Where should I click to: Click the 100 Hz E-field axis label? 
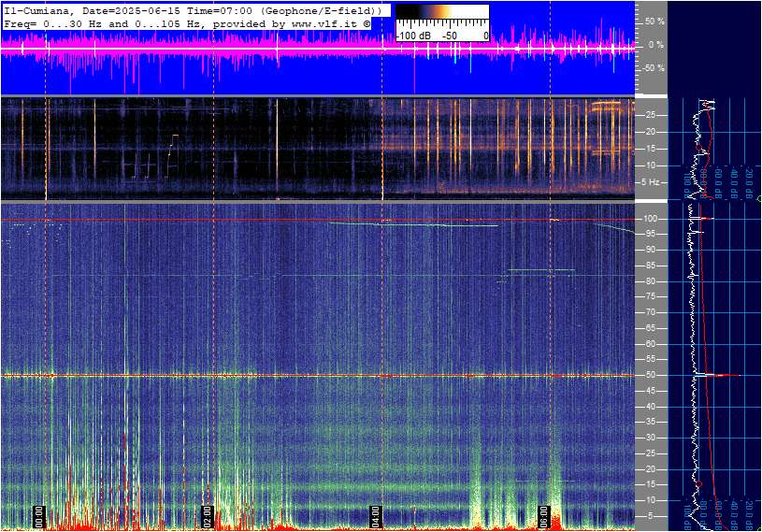point(650,219)
